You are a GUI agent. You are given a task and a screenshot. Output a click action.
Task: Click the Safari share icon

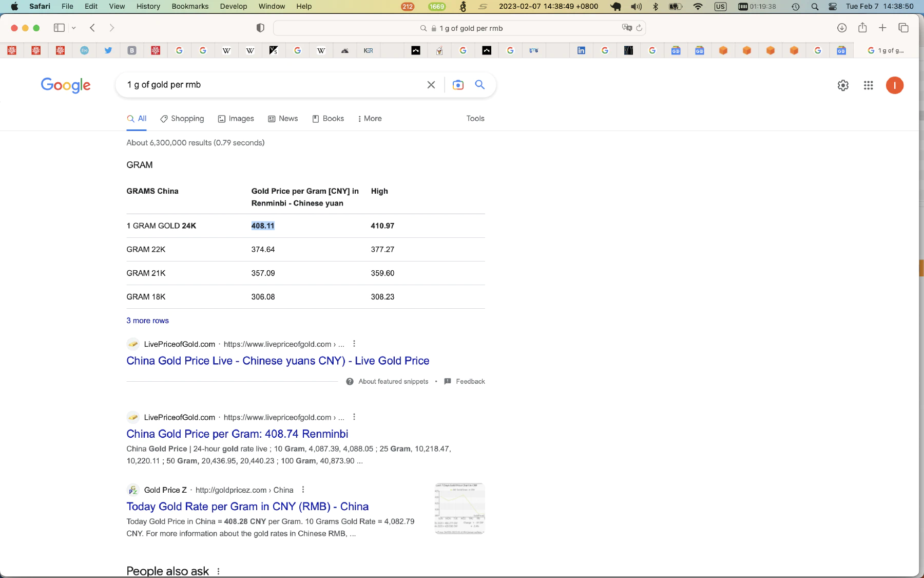pyautogui.click(x=862, y=28)
